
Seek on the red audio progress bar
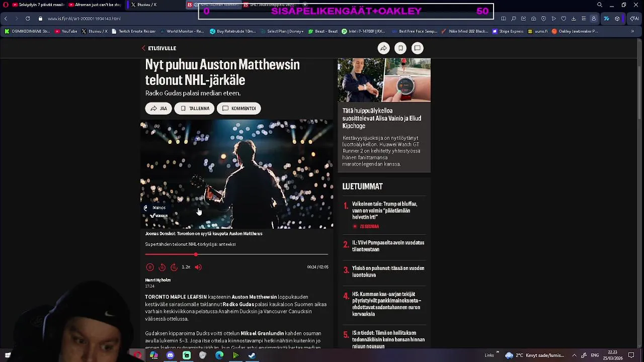coord(236,254)
